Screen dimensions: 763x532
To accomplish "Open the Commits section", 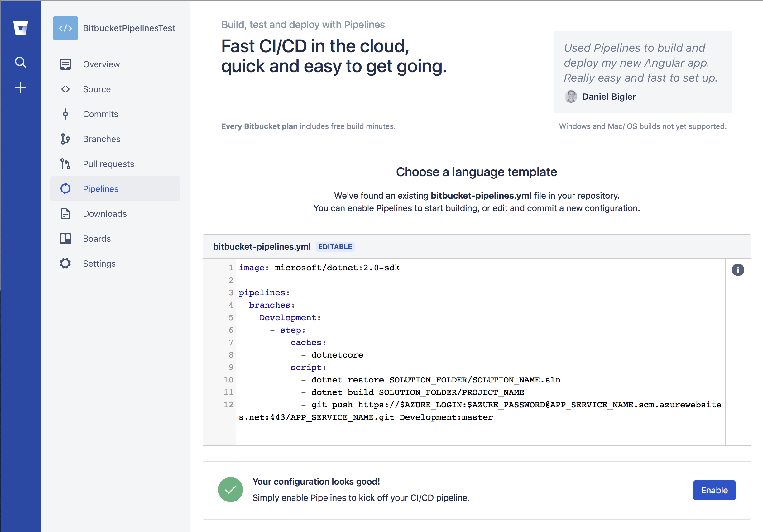I will tap(115, 114).
